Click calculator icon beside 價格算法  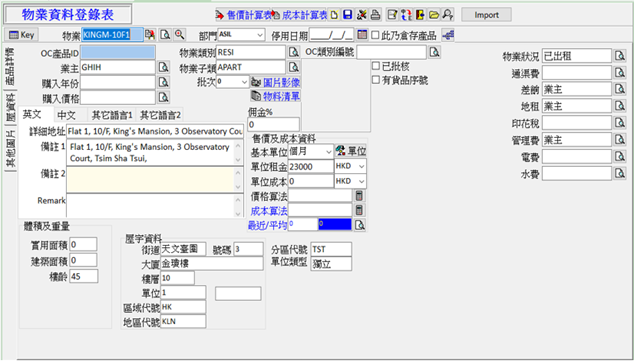pyautogui.click(x=359, y=196)
